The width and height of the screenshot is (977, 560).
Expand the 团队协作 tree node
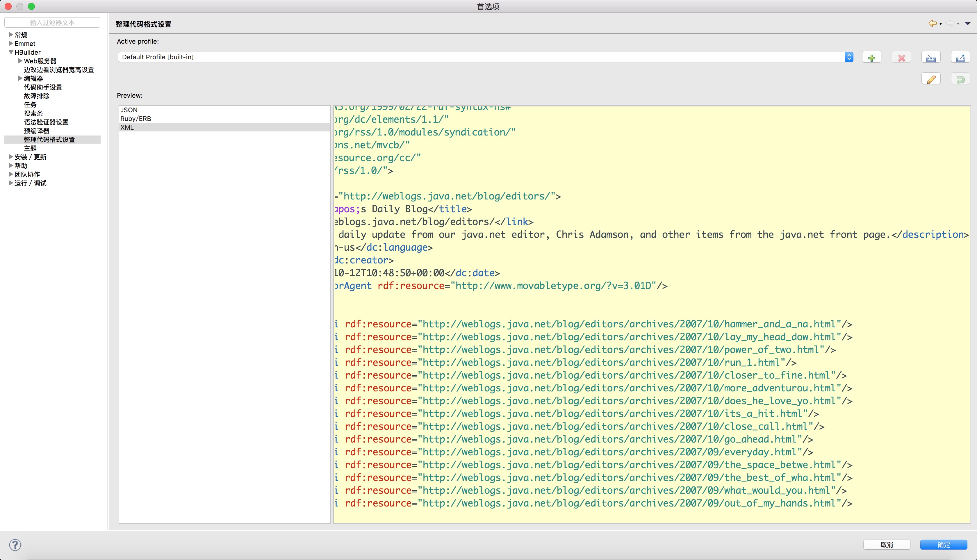point(11,174)
